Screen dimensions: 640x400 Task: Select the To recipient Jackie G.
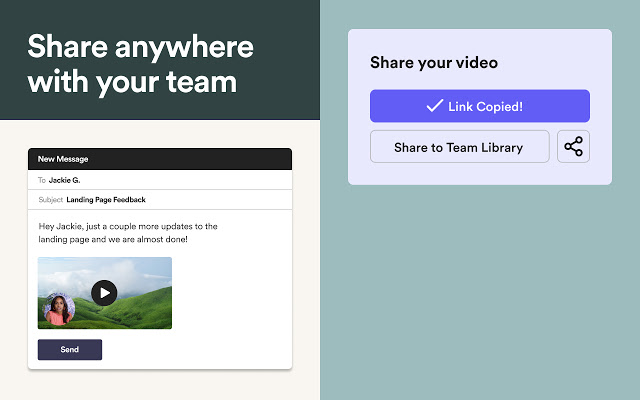click(x=64, y=180)
